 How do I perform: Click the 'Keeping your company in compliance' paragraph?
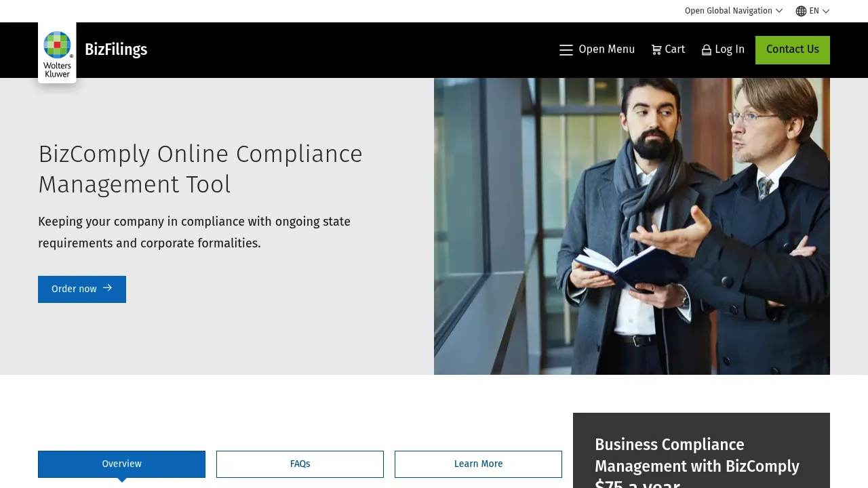coord(194,232)
